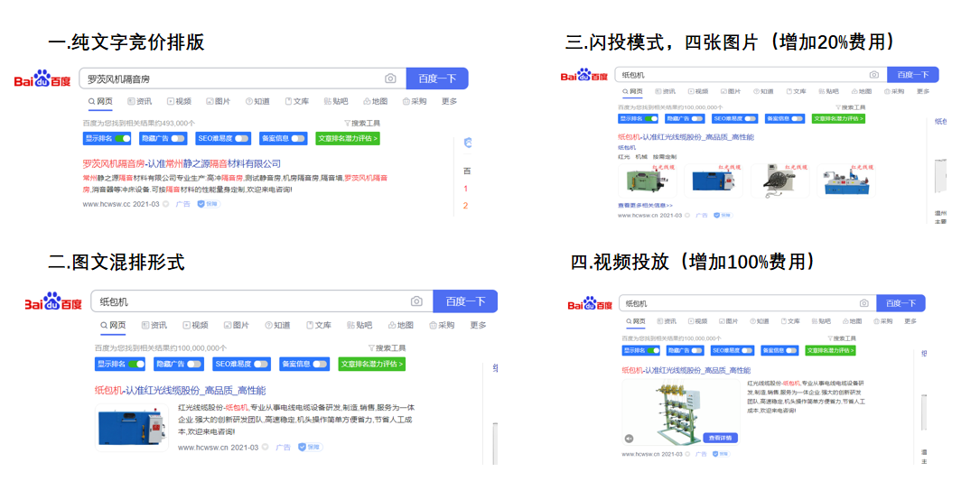This screenshot has width=980, height=481.
Task: Toggle SEO难易度 switch in 视频投放 panel
Action: tap(745, 350)
